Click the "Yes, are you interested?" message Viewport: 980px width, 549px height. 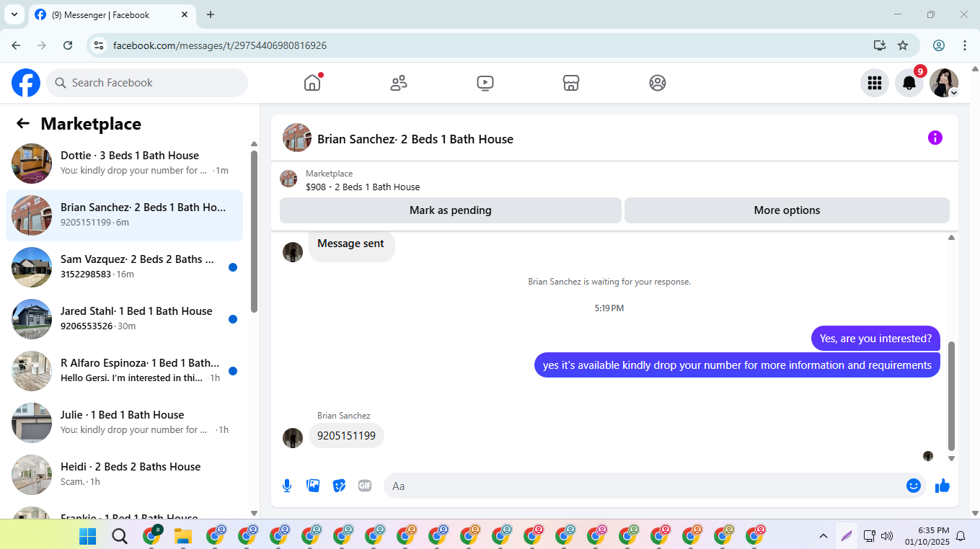pyautogui.click(x=875, y=339)
